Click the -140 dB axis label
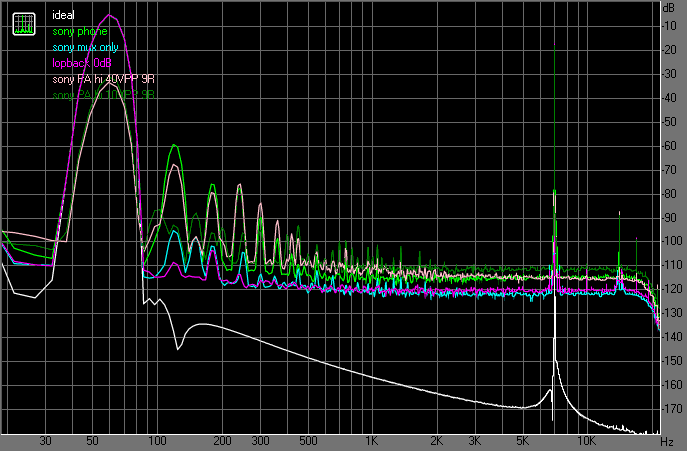 point(672,337)
